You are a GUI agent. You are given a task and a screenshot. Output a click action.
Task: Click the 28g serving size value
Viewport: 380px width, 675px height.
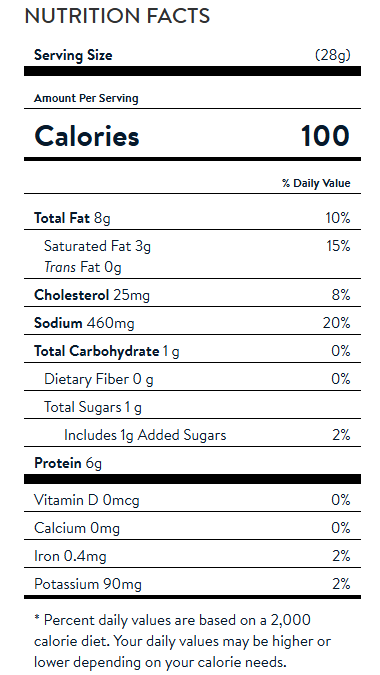(x=333, y=55)
